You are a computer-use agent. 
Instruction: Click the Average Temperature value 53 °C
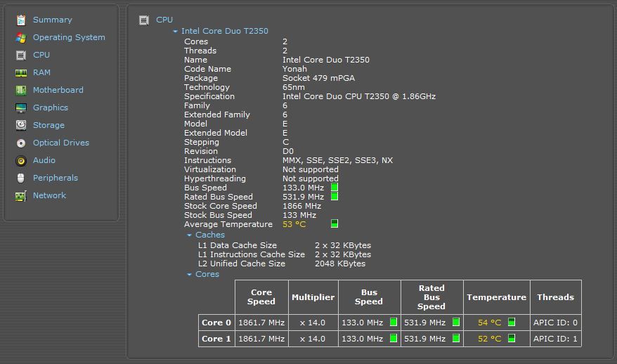(294, 224)
